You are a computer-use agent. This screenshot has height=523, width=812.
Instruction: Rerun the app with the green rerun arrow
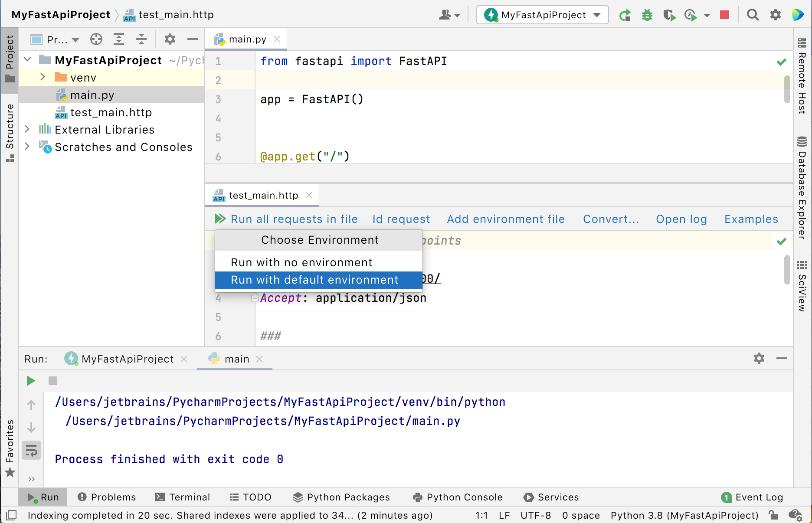pyautogui.click(x=625, y=14)
